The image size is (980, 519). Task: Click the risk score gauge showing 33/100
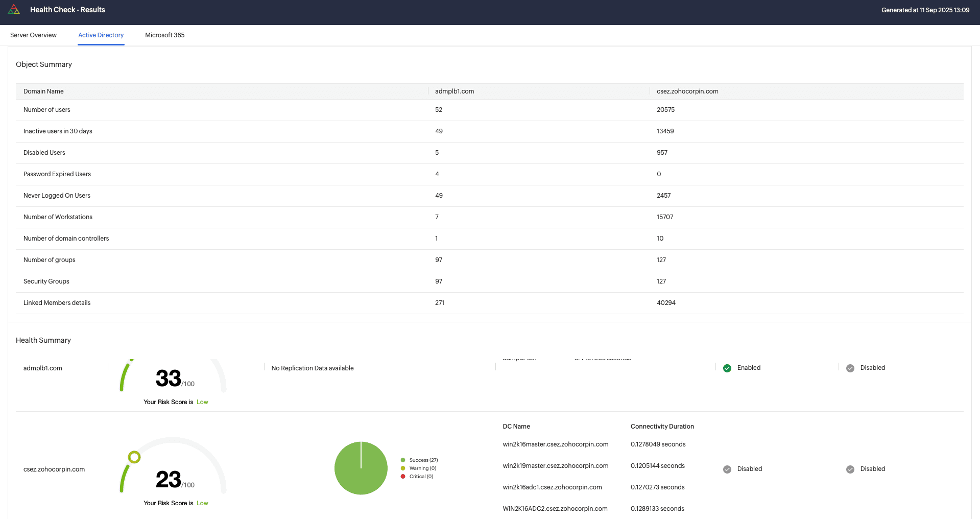click(169, 378)
